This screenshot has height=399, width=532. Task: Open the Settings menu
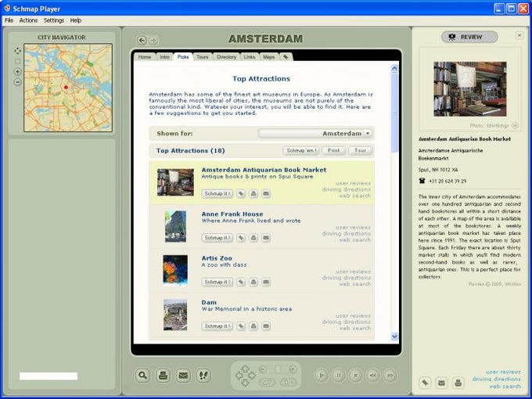click(54, 20)
